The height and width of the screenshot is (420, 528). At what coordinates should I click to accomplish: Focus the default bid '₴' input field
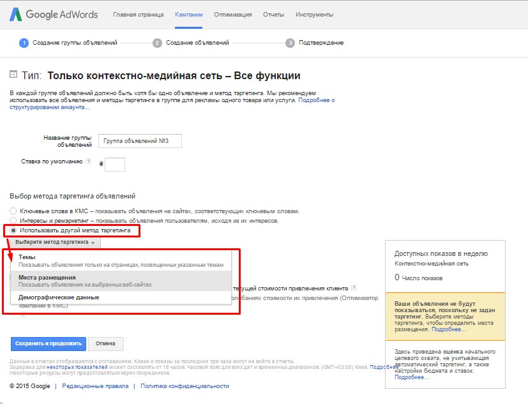[x=115, y=165]
